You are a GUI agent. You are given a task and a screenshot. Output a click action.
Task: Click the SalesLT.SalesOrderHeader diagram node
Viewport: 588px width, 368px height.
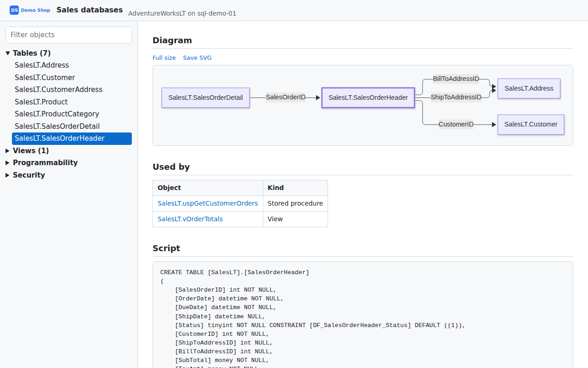368,98
